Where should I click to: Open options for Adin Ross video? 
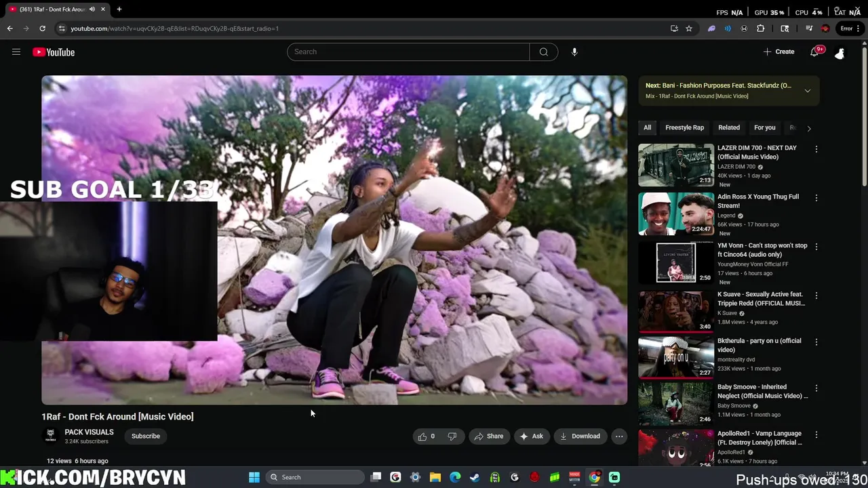816,198
